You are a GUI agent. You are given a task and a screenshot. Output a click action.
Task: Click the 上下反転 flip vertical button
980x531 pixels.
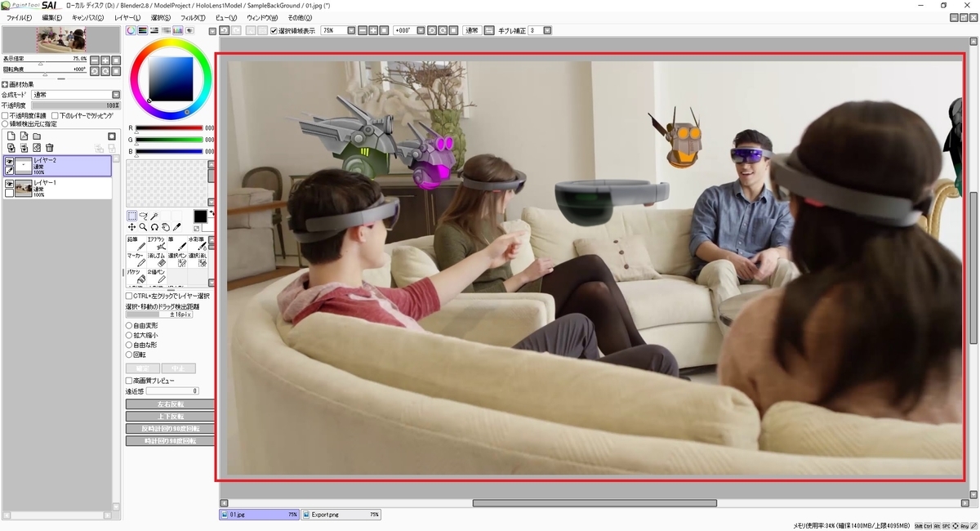coord(170,417)
